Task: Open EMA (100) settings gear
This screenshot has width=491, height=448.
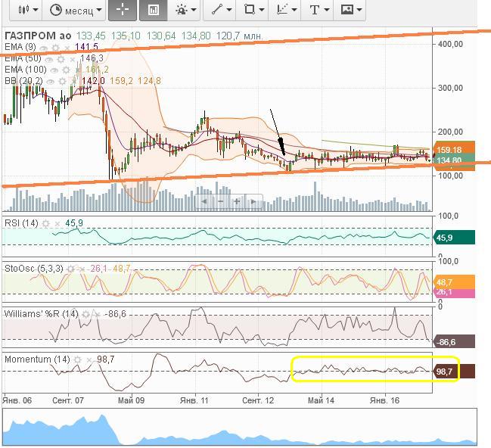Action: [67, 70]
